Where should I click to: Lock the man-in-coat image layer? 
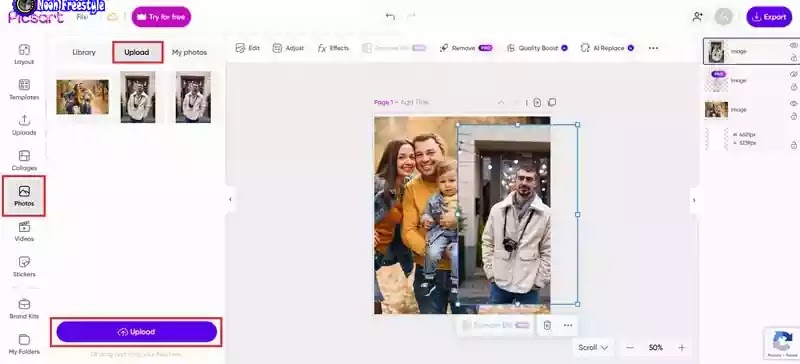point(793,58)
